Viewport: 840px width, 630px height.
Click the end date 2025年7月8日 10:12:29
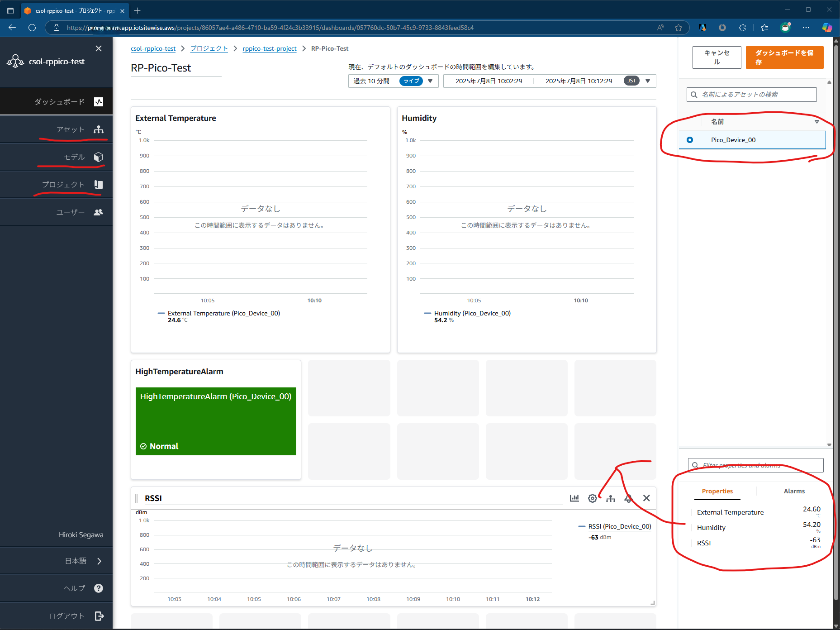579,81
